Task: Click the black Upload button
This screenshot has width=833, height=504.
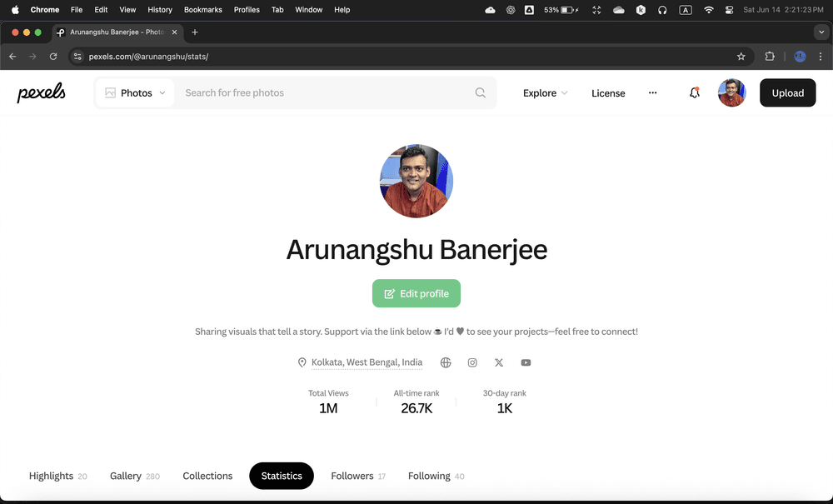Action: 787,93
